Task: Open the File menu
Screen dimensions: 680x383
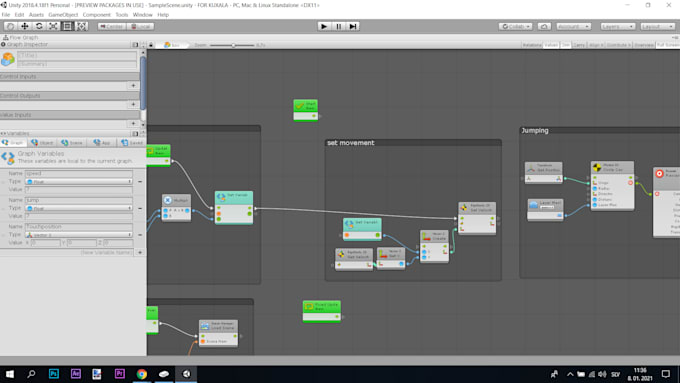Action: [6, 15]
